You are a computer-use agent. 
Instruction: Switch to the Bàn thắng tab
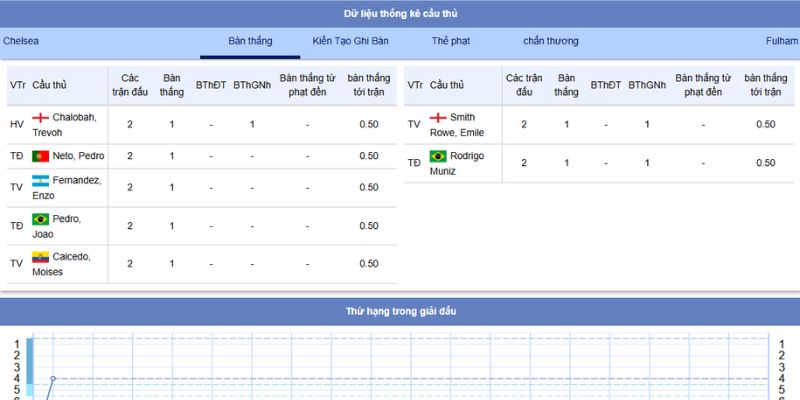250,41
